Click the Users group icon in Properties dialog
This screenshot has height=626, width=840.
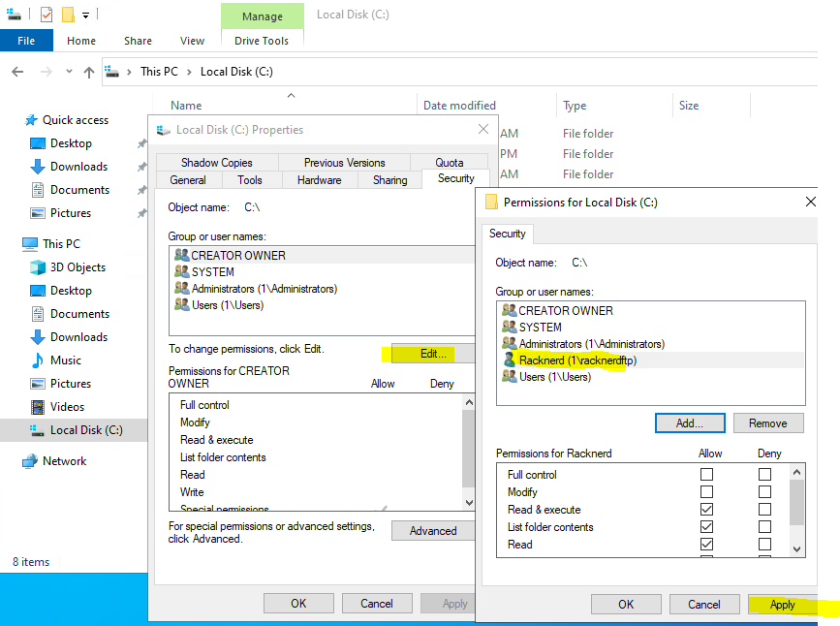pyautogui.click(x=182, y=305)
